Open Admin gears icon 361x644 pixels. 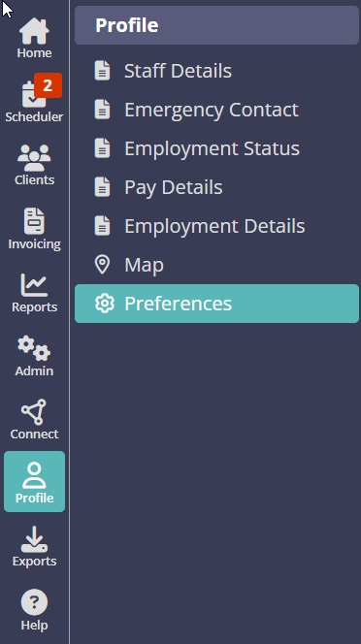(x=34, y=348)
